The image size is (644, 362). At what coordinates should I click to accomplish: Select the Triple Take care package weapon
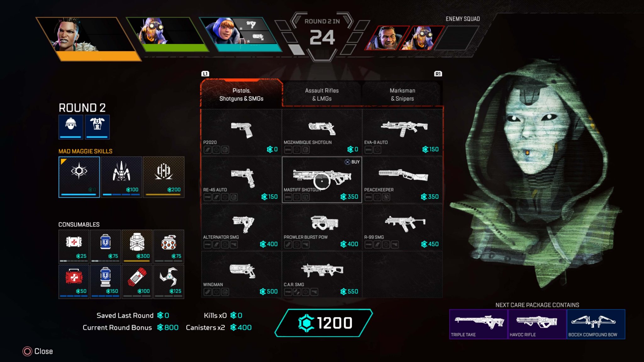(x=478, y=323)
